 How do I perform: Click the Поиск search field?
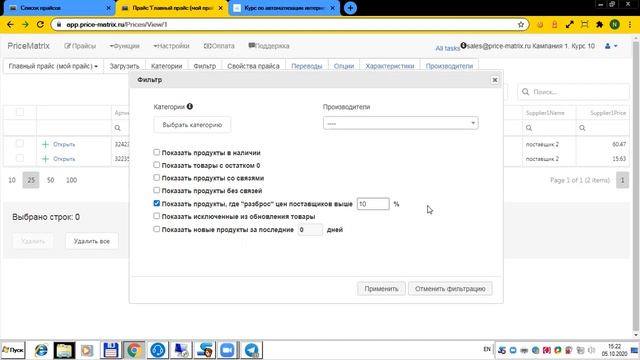[x=573, y=92]
